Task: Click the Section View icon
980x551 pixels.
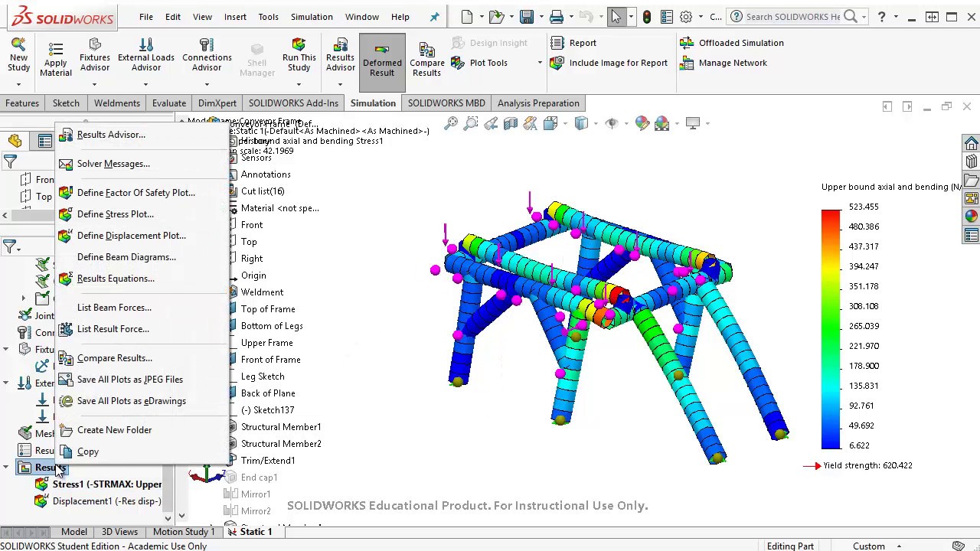Action: (x=511, y=123)
